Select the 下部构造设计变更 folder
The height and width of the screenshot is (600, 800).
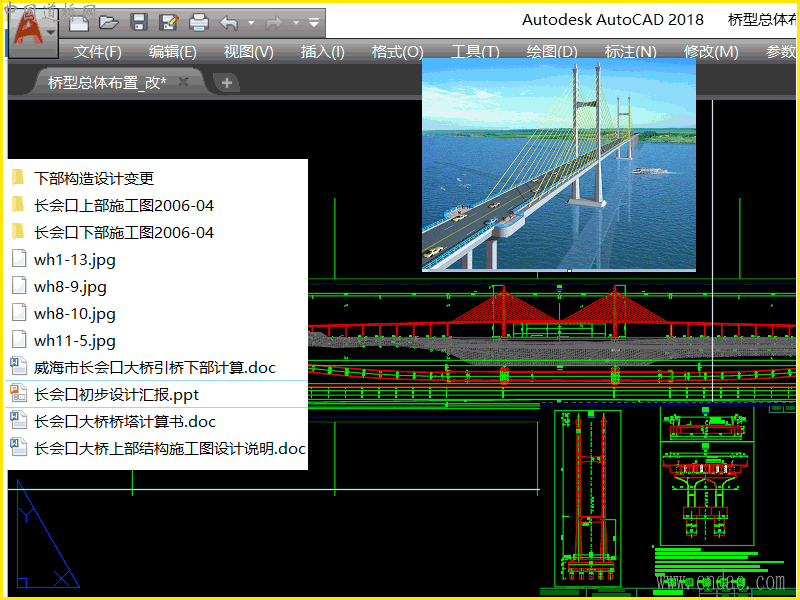coord(94,179)
